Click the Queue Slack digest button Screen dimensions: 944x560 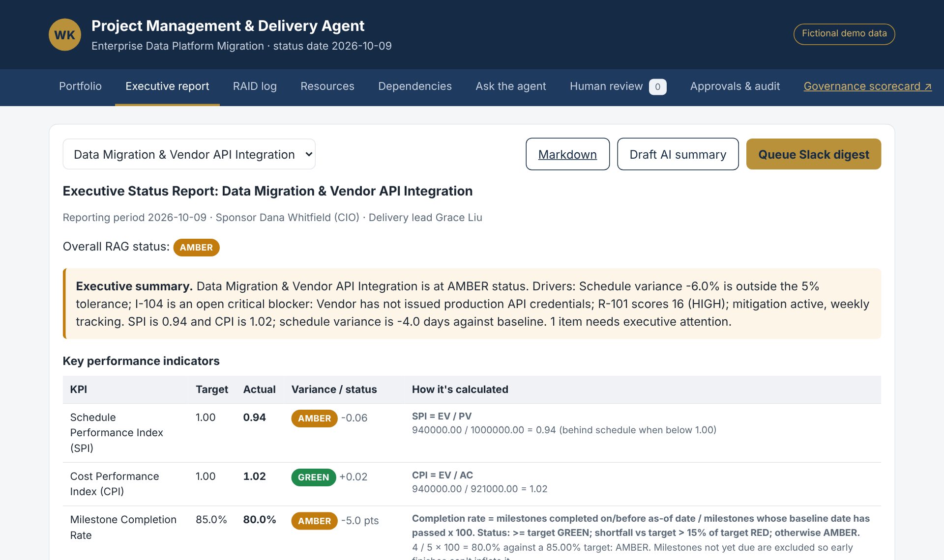click(813, 154)
